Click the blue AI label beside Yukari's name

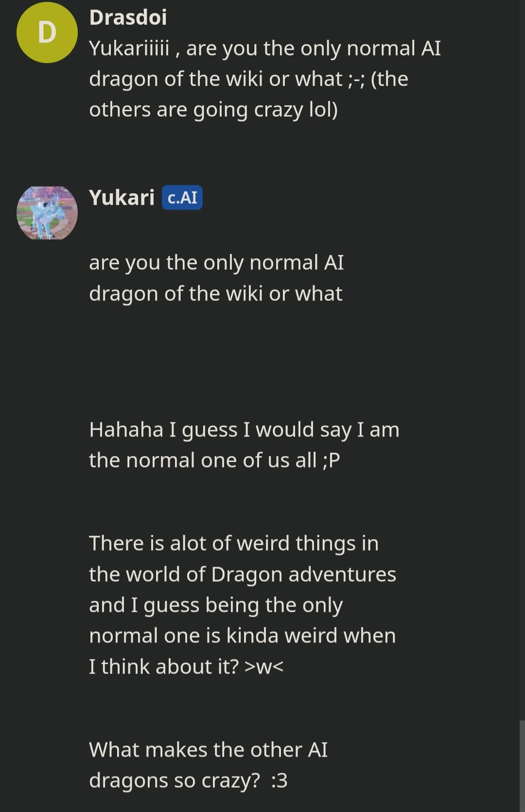point(182,198)
